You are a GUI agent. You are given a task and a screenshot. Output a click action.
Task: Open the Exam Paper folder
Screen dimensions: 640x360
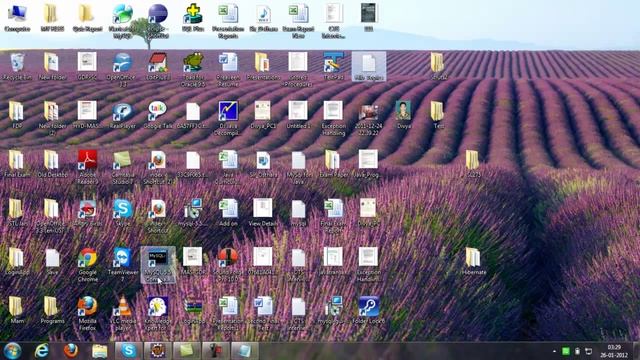(x=333, y=164)
